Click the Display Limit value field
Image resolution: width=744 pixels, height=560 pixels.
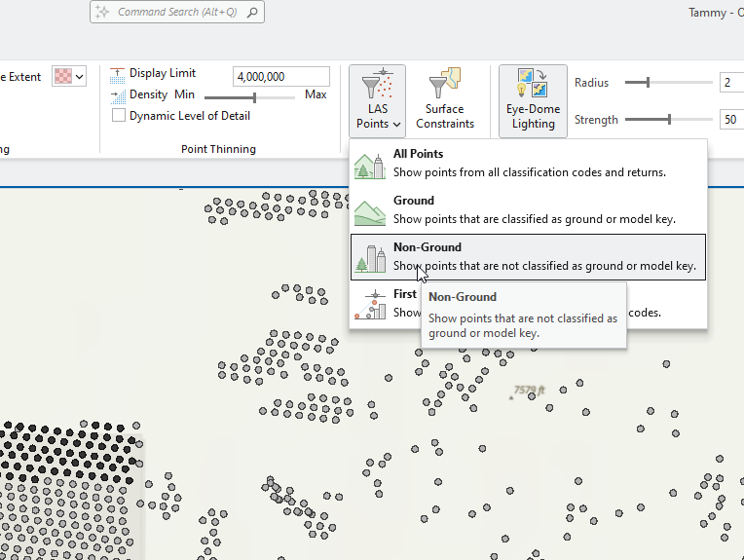(x=280, y=77)
